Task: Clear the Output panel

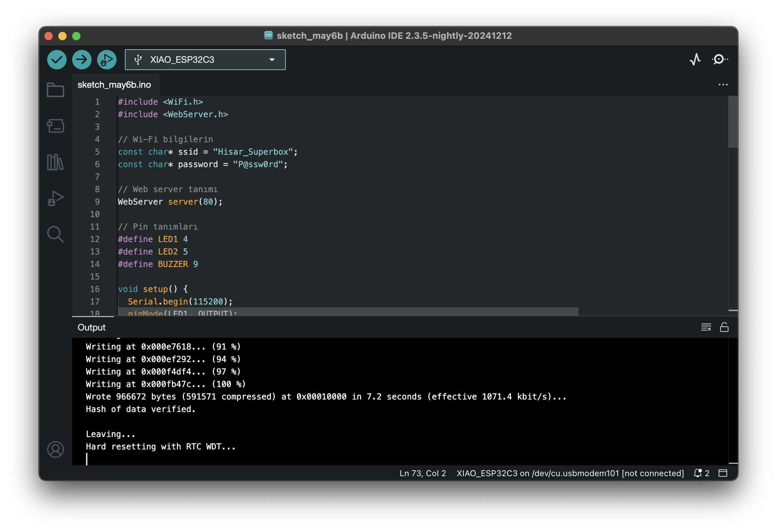Action: tap(706, 327)
